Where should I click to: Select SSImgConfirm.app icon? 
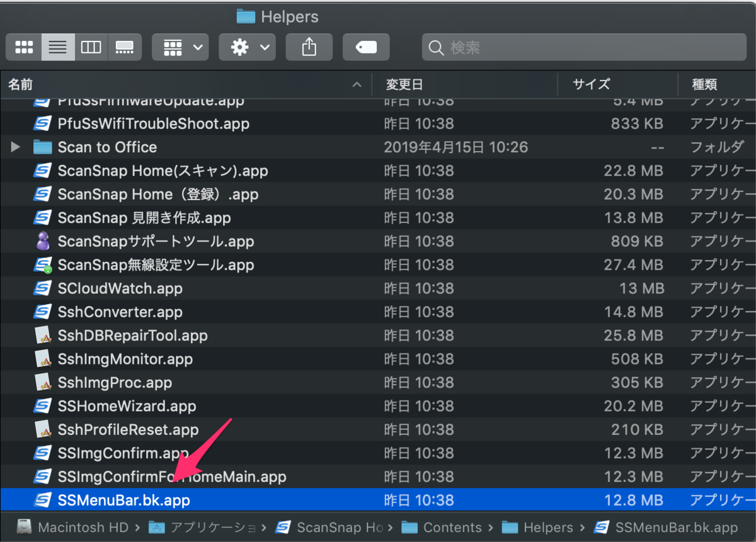click(42, 453)
